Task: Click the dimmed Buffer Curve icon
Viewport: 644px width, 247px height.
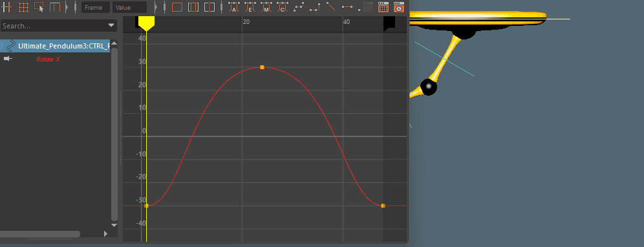Action: tap(368, 7)
